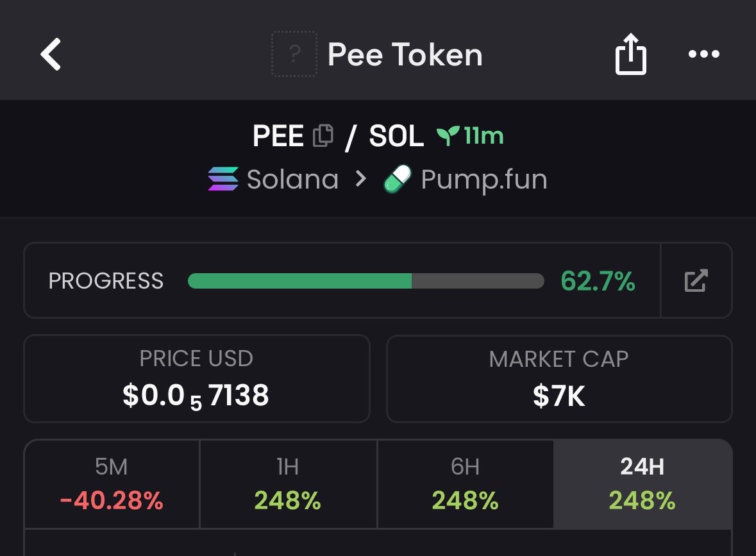Tap the share icon in header
This screenshot has height=556, width=756.
tap(631, 53)
